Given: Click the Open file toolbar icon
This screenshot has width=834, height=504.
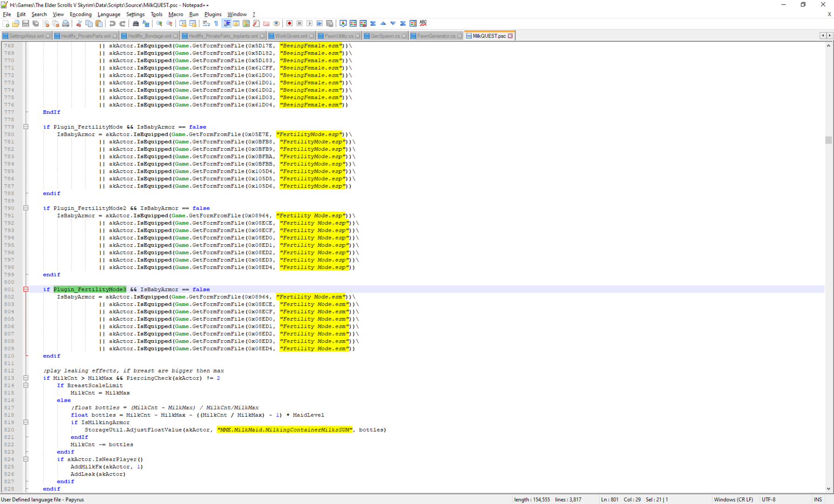Looking at the screenshot, I should coord(15,23).
